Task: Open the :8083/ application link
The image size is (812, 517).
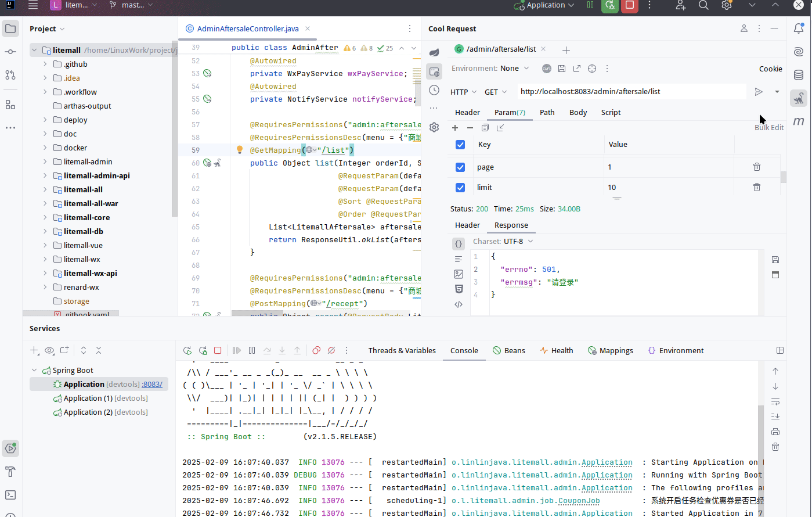Action: [x=152, y=385]
